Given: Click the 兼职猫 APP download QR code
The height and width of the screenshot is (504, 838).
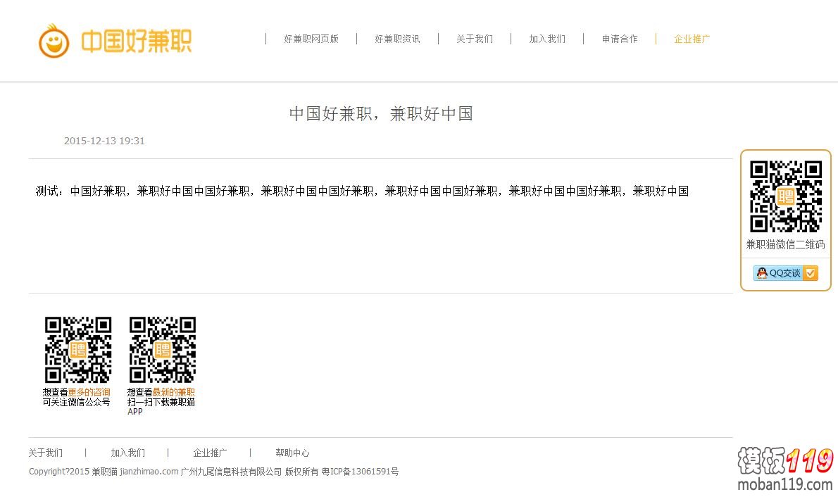Looking at the screenshot, I should tap(163, 350).
